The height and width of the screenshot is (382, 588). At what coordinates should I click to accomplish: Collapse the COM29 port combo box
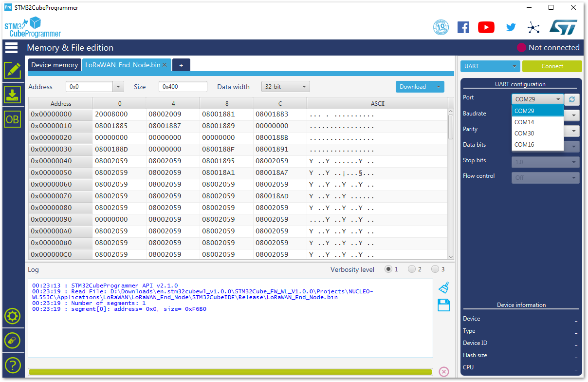[537, 99]
